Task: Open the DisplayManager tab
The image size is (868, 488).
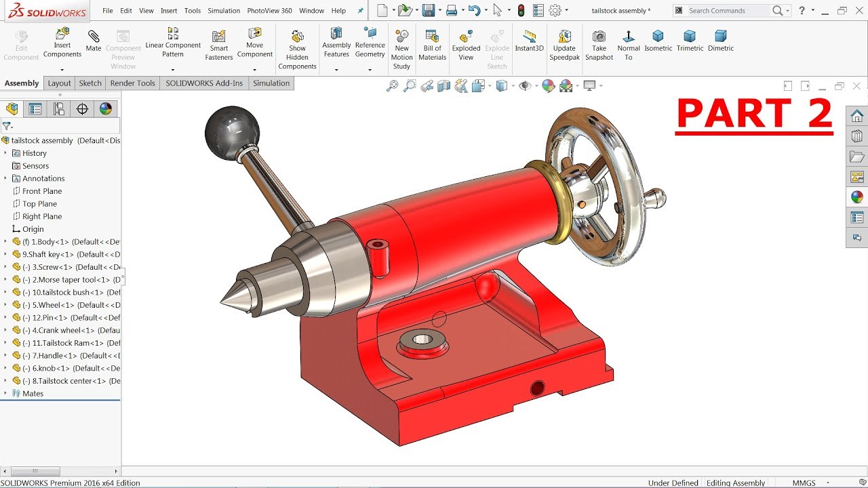Action: (x=105, y=108)
